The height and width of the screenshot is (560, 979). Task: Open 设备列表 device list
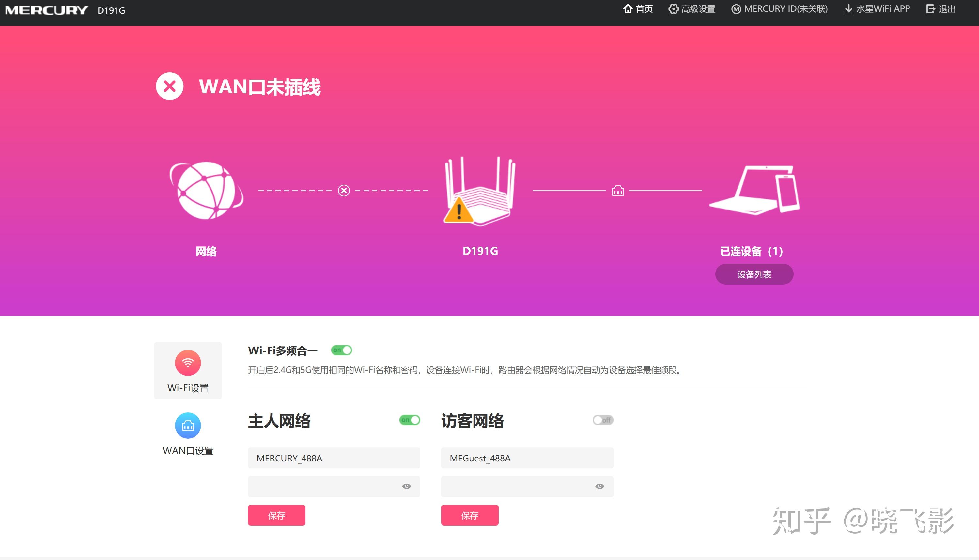point(754,274)
